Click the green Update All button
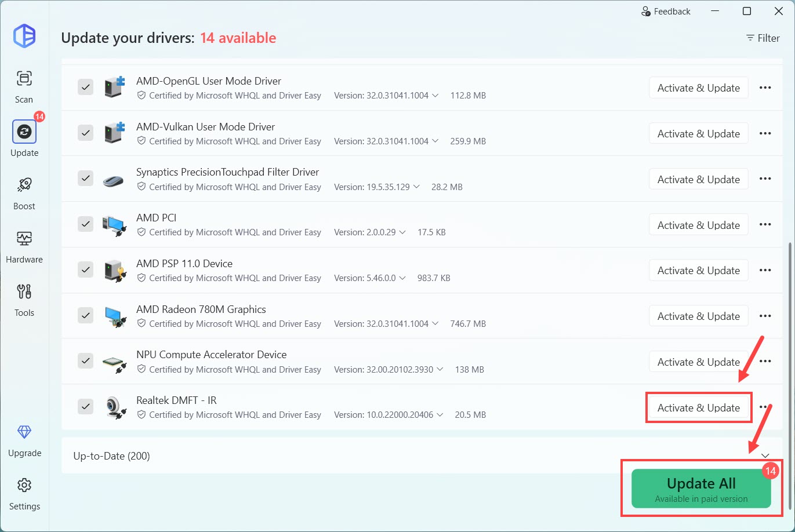This screenshot has height=532, width=795. tap(701, 489)
